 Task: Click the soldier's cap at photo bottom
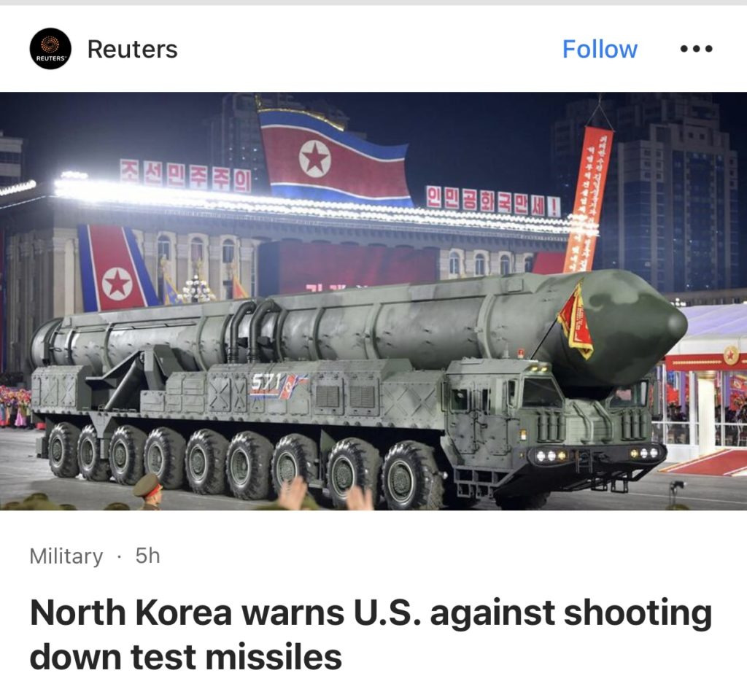147,484
